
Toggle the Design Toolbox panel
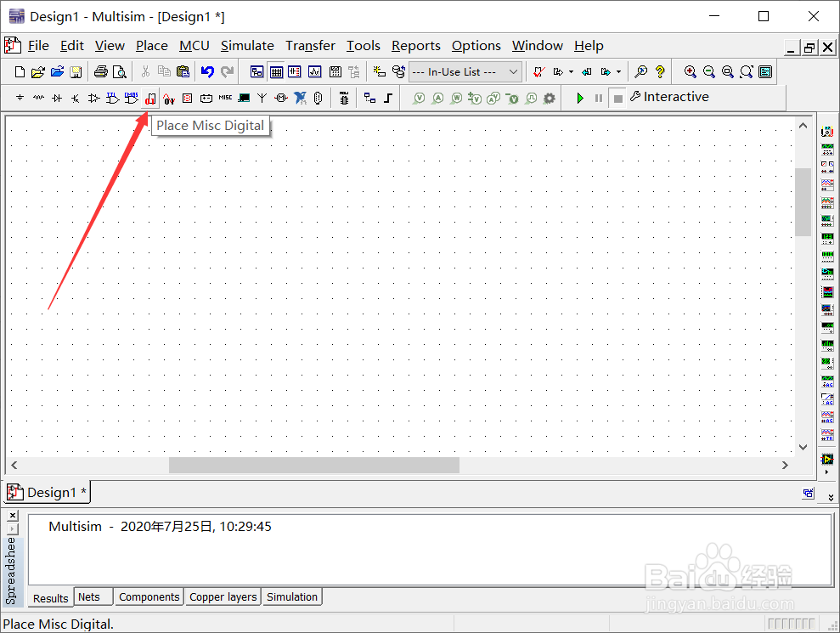[x=257, y=72]
